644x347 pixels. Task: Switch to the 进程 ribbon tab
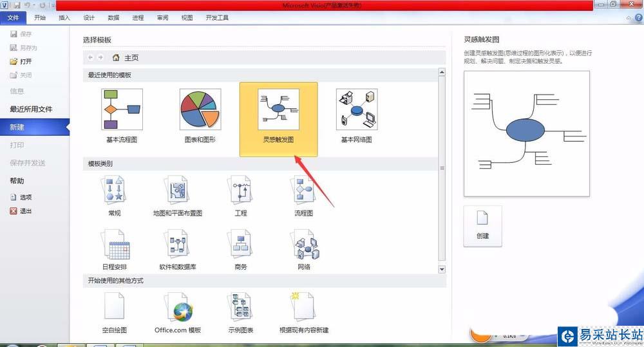click(x=138, y=17)
